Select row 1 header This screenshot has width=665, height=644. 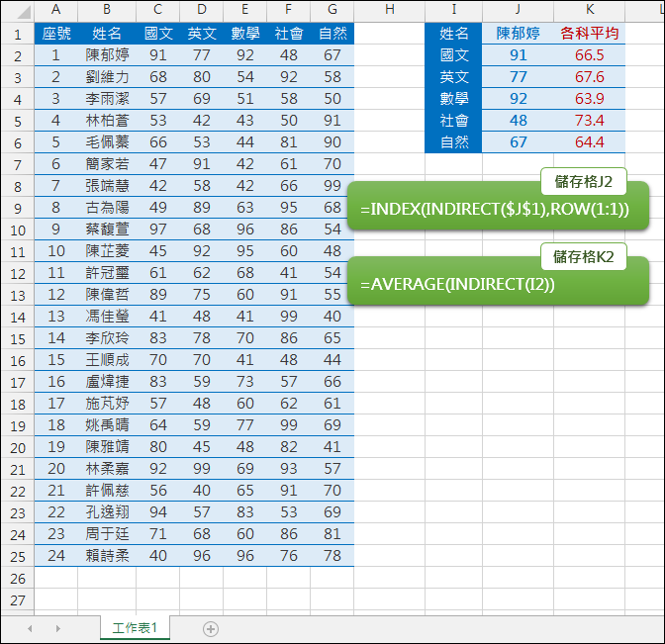pyautogui.click(x=18, y=34)
